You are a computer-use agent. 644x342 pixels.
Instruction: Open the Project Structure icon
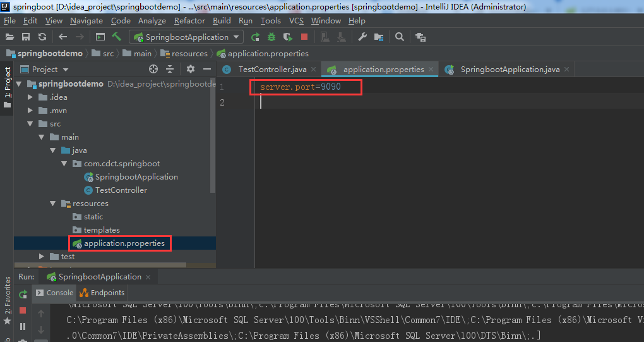tap(379, 37)
